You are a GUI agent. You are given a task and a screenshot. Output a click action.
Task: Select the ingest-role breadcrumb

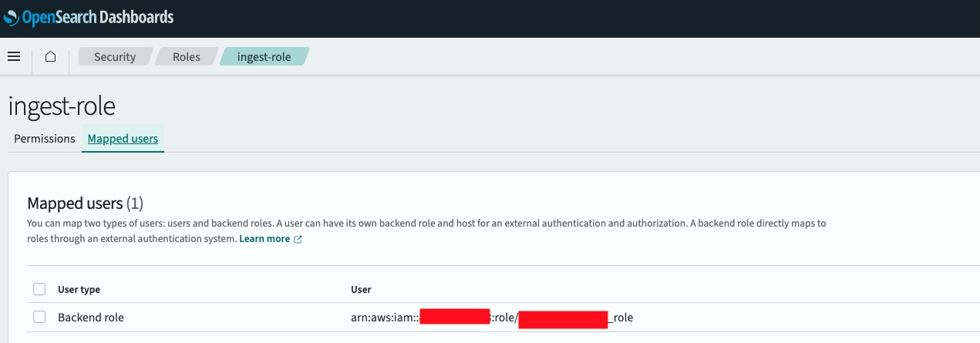point(264,57)
